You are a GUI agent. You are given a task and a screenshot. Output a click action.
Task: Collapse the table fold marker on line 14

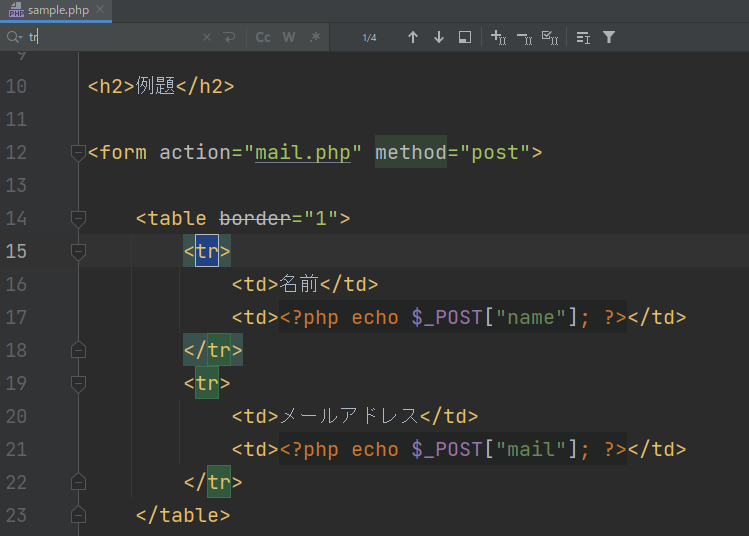pyautogui.click(x=78, y=218)
